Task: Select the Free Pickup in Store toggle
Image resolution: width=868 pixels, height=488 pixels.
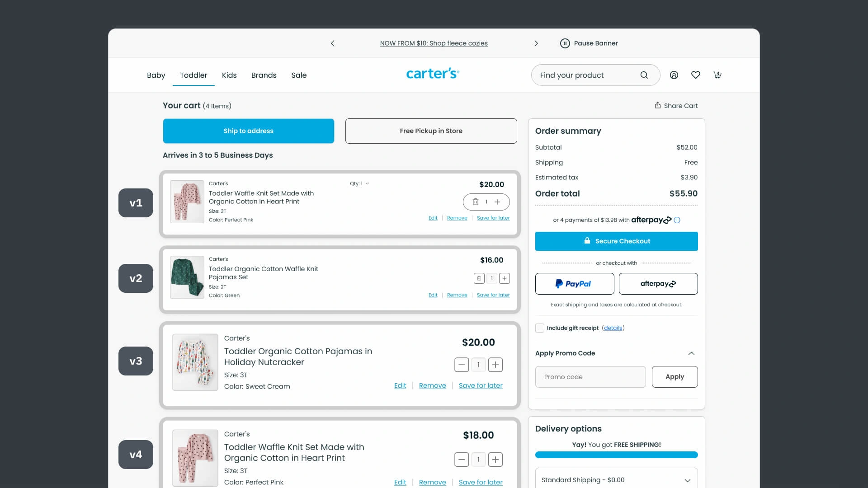Action: coord(431,131)
